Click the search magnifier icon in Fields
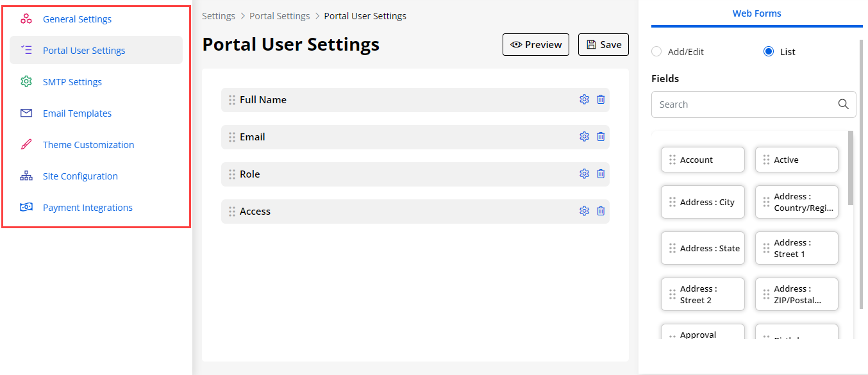The width and height of the screenshot is (868, 375). click(843, 104)
